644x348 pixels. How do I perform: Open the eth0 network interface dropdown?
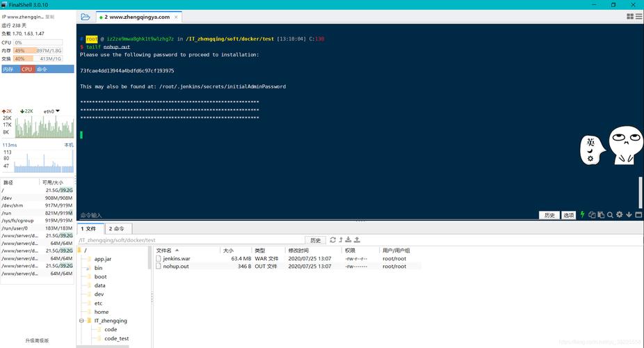tap(51, 111)
